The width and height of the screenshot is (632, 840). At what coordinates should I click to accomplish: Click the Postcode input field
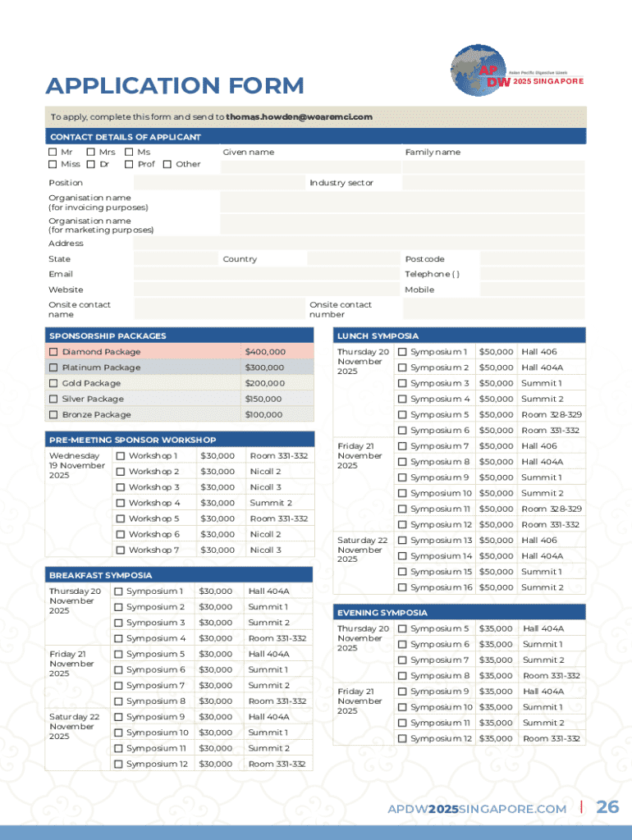tap(533, 258)
